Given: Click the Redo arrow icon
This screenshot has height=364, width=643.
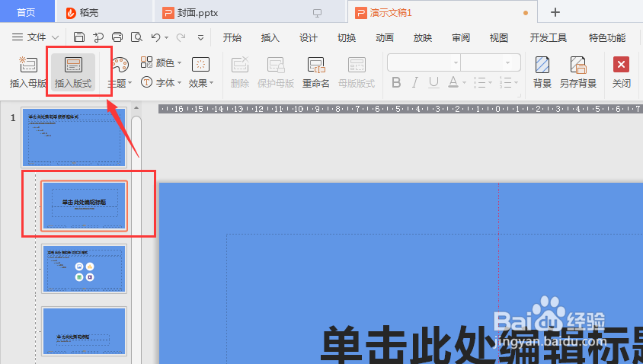Looking at the screenshot, I should pos(181,37).
